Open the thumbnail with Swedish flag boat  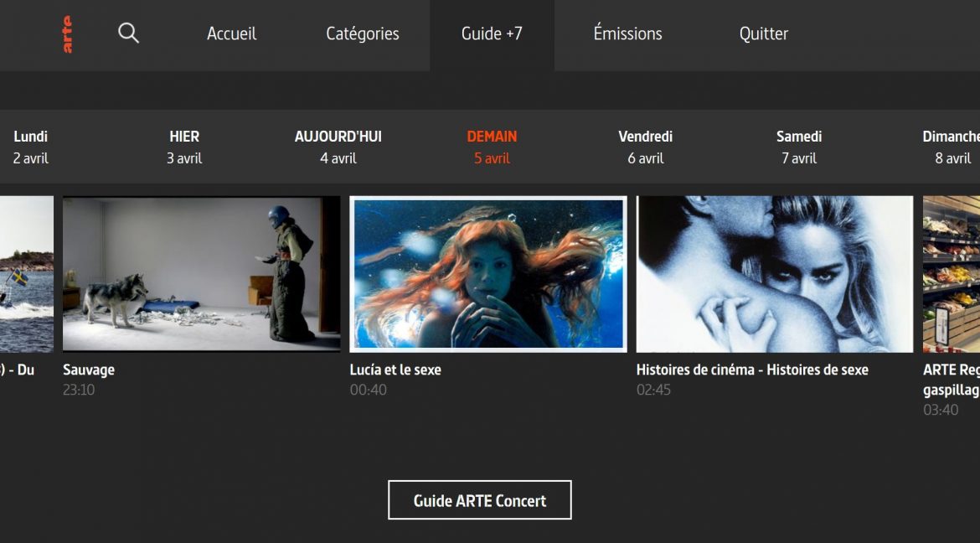point(26,274)
